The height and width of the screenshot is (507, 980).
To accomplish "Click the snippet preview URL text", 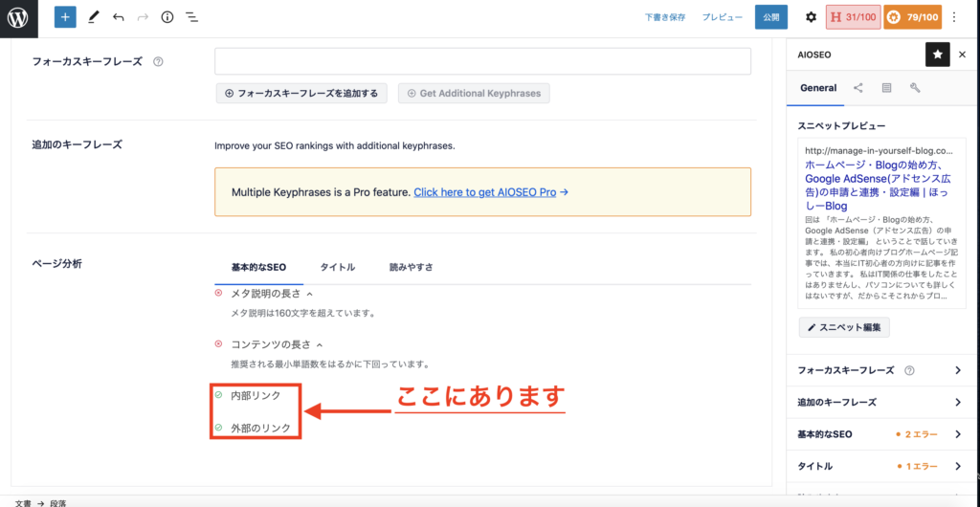I will coord(879,150).
